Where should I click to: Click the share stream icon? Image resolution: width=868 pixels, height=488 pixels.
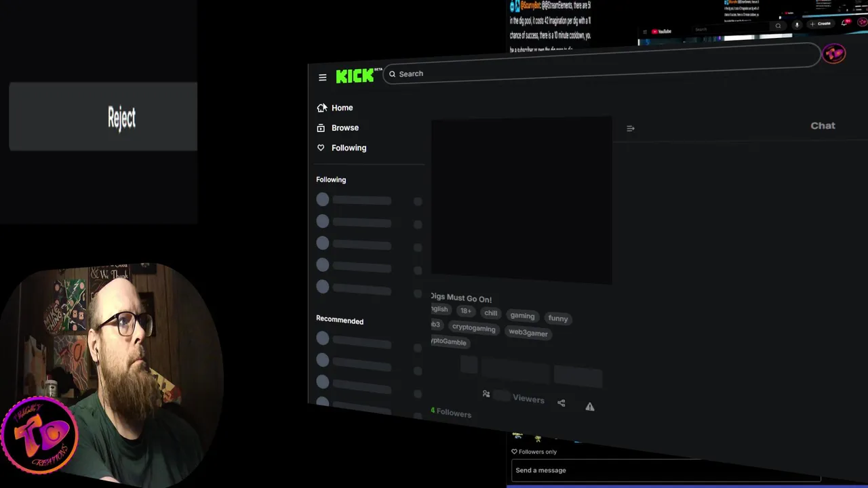point(561,403)
